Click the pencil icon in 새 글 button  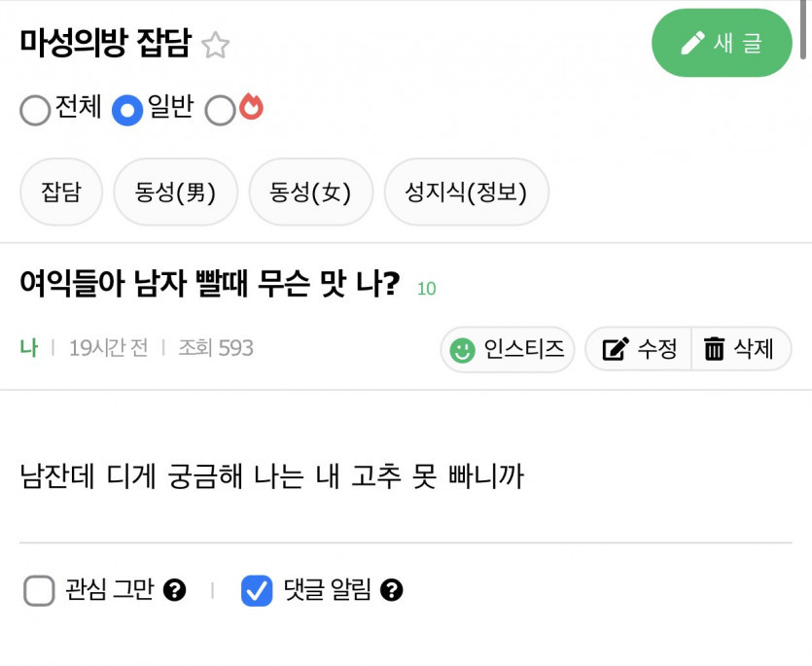coord(692,43)
